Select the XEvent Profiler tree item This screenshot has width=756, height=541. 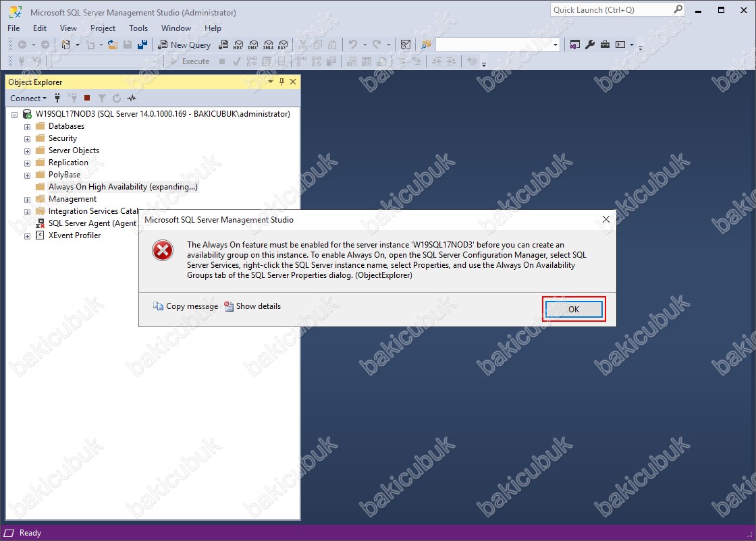pyautogui.click(x=75, y=235)
